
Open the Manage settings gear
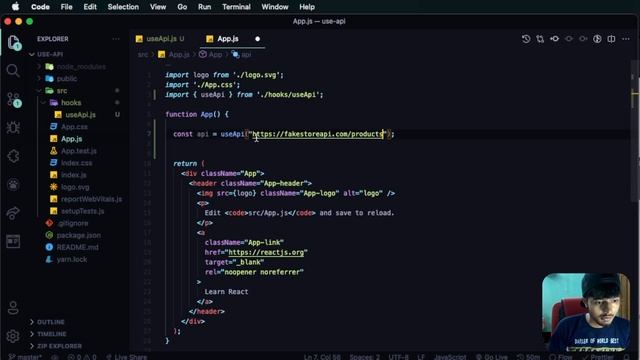[13, 336]
